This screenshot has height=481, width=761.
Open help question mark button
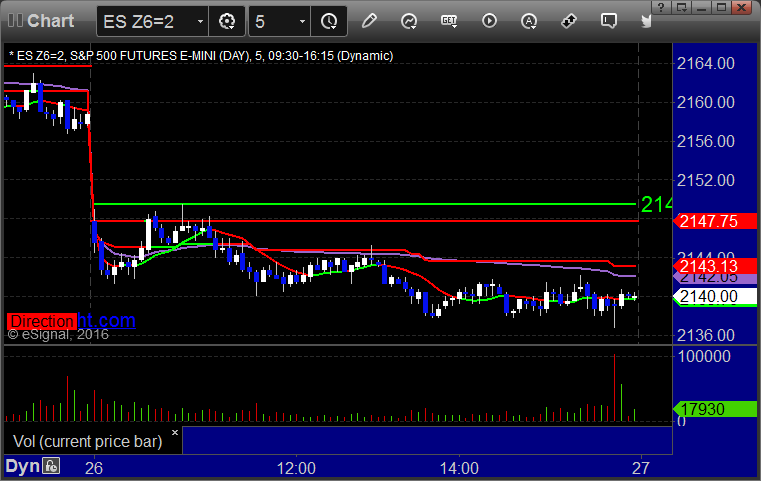[661, 7]
